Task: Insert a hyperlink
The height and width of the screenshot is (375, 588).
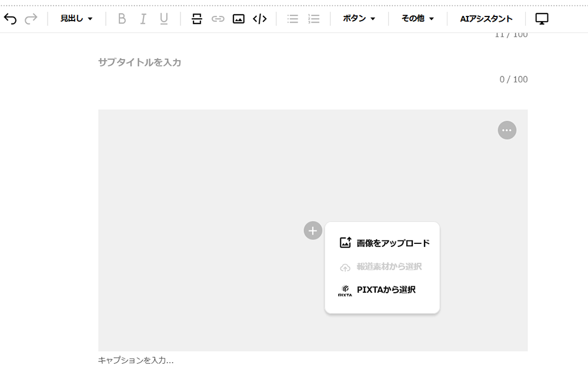Action: point(218,18)
